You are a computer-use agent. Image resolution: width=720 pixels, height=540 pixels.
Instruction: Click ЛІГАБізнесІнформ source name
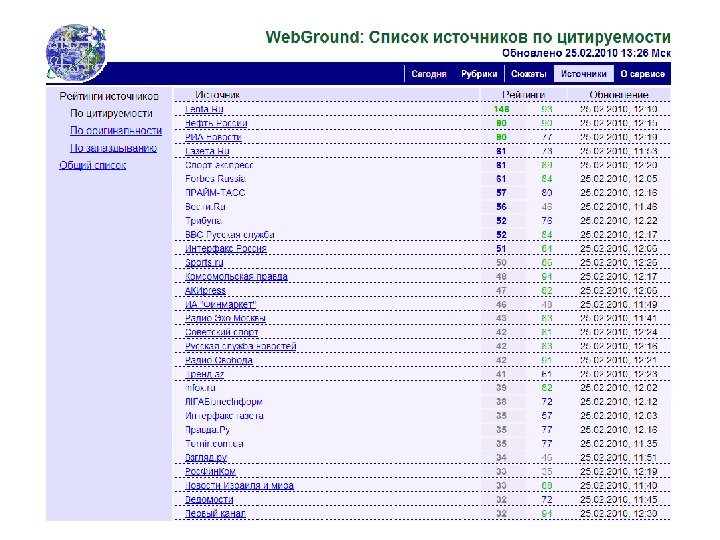pos(224,402)
